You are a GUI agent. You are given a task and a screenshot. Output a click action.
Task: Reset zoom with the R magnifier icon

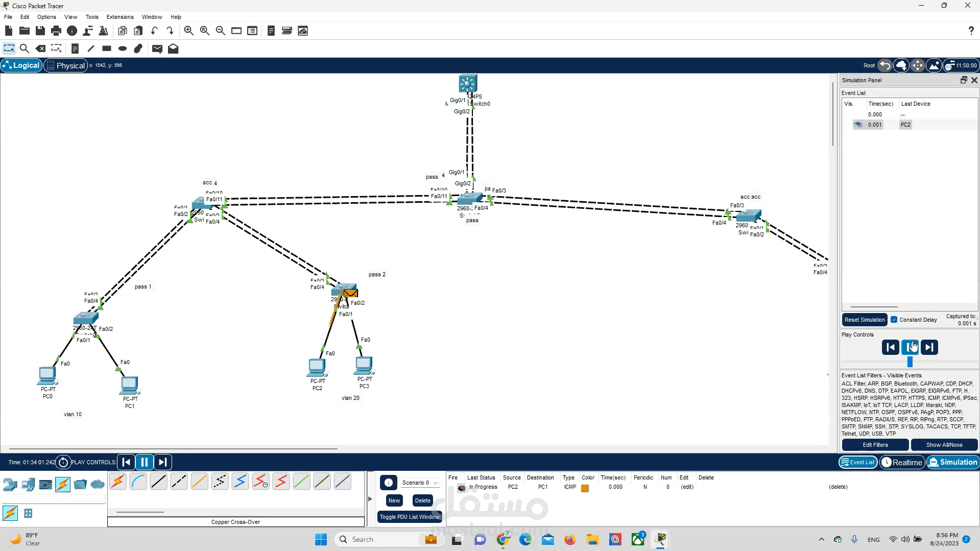coord(205,31)
